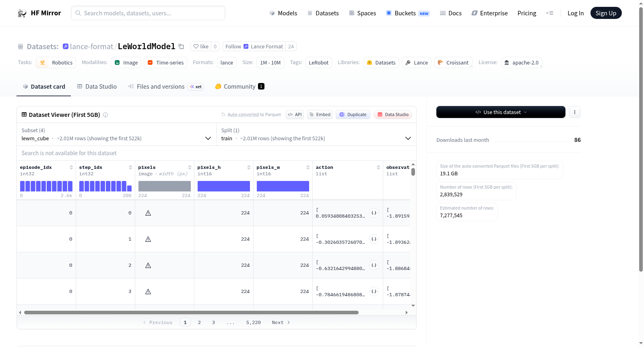The image size is (644, 347).
Task: Open Models in the top navigation
Action: pos(283,13)
